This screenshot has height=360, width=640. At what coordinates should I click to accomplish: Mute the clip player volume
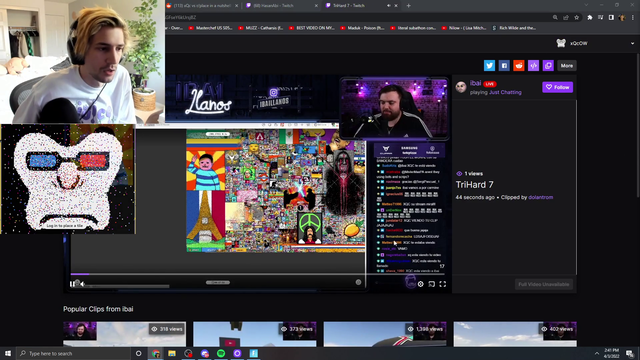(82, 284)
